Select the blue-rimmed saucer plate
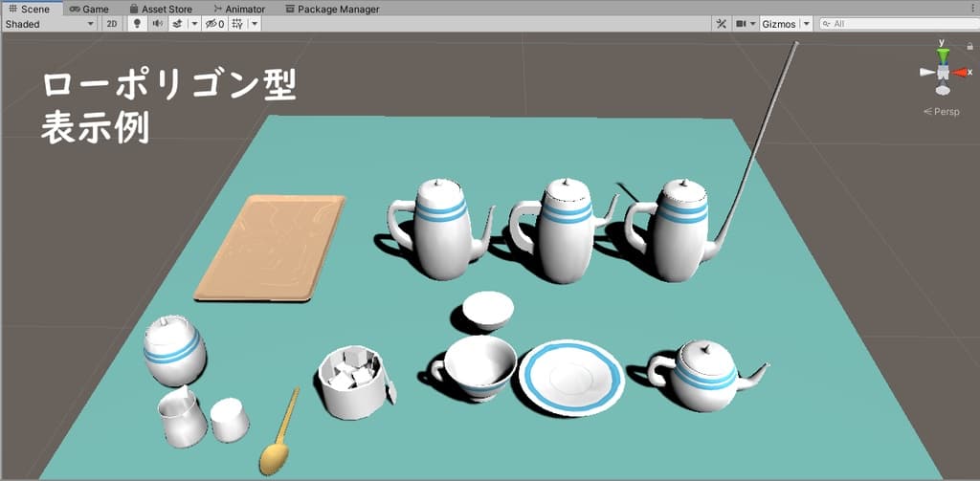 coord(571,378)
